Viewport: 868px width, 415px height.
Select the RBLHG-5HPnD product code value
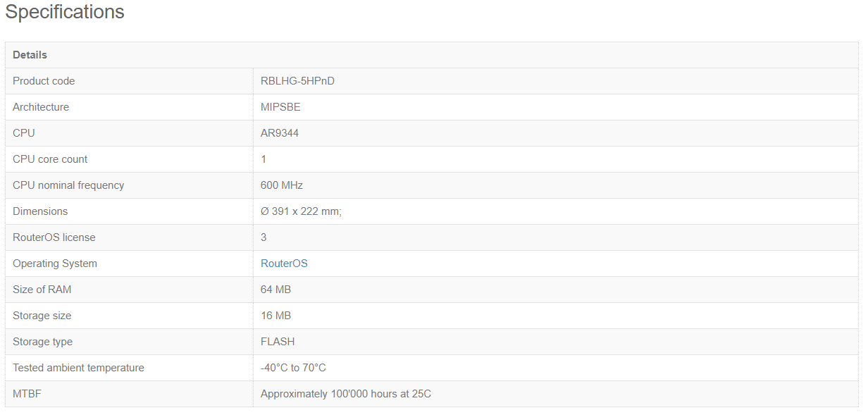(297, 81)
